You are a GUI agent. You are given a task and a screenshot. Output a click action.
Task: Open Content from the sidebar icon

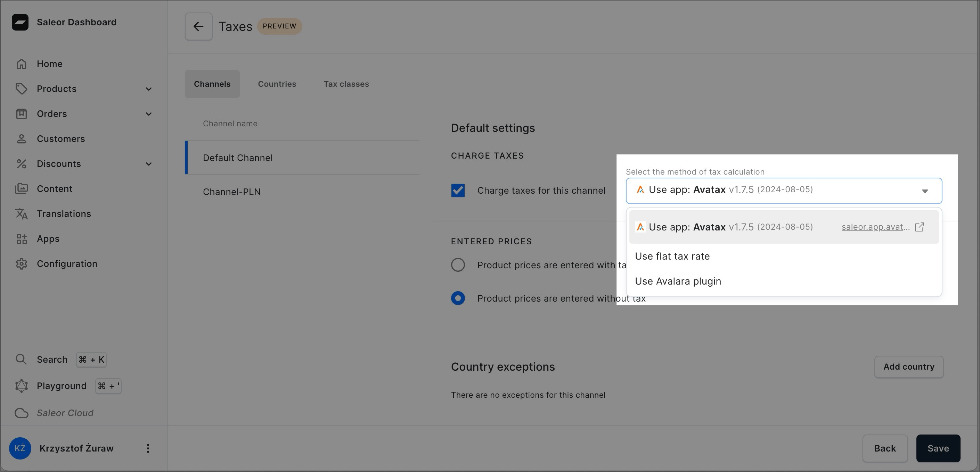tap(21, 188)
